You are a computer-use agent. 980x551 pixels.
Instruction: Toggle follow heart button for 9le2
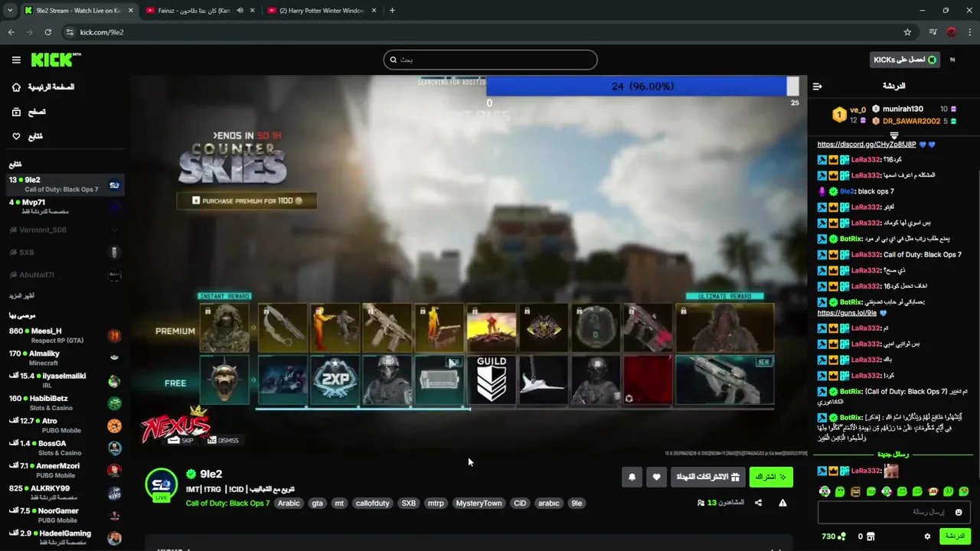coord(656,477)
